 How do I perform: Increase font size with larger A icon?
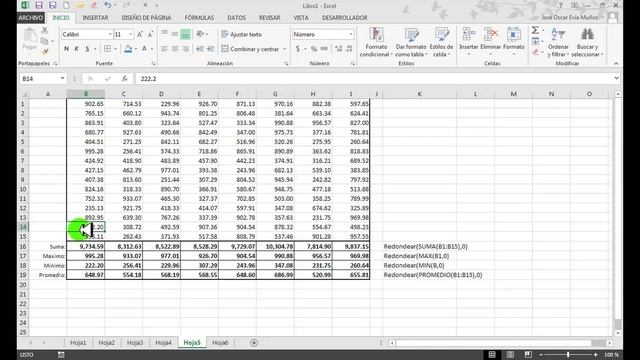[140, 34]
